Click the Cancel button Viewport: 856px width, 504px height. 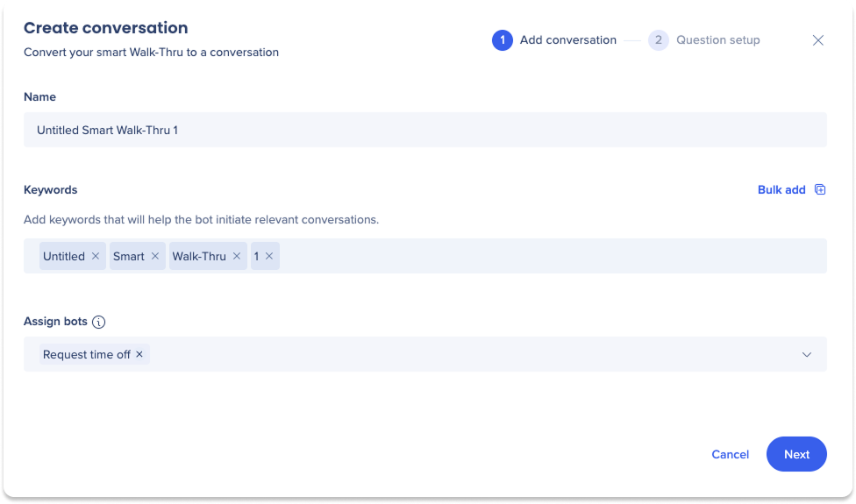pos(730,454)
